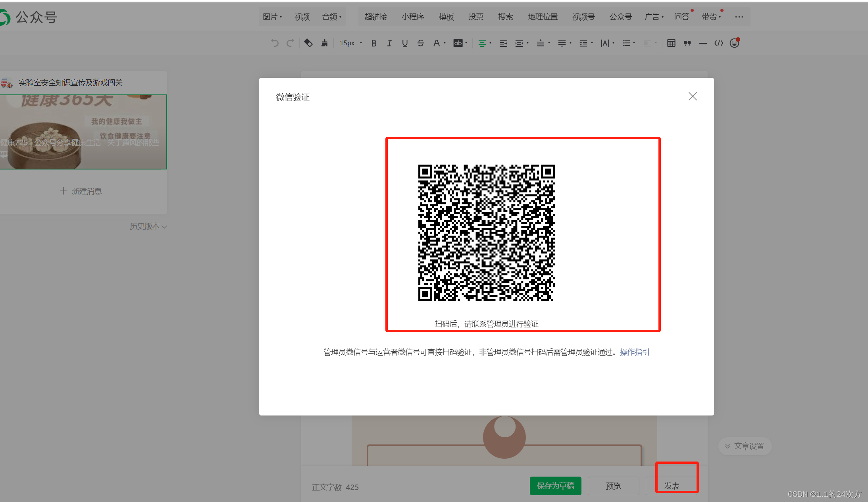Screen dimensions: 868x502
Task: Select the 超链接 menu item
Action: [x=375, y=17]
